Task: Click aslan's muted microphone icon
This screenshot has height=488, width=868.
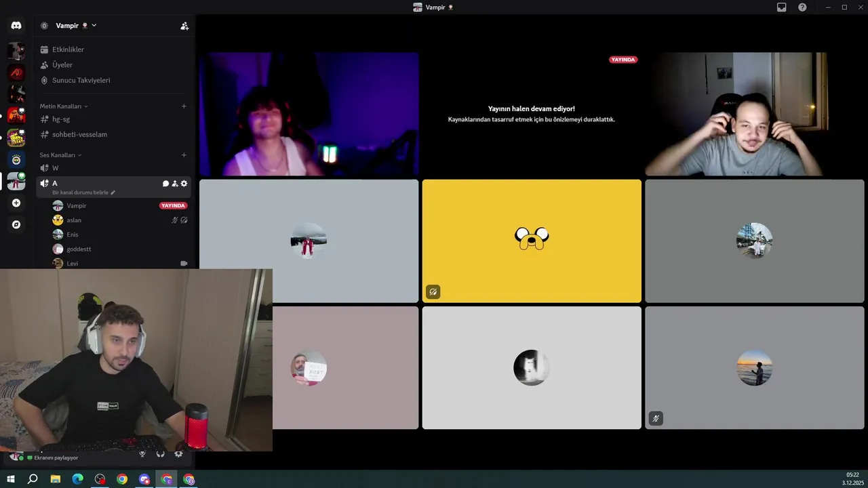Action: (175, 220)
